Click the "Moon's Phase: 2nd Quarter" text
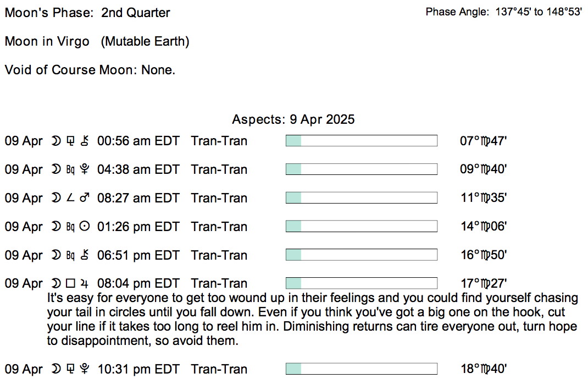The width and height of the screenshot is (588, 384). click(x=87, y=13)
